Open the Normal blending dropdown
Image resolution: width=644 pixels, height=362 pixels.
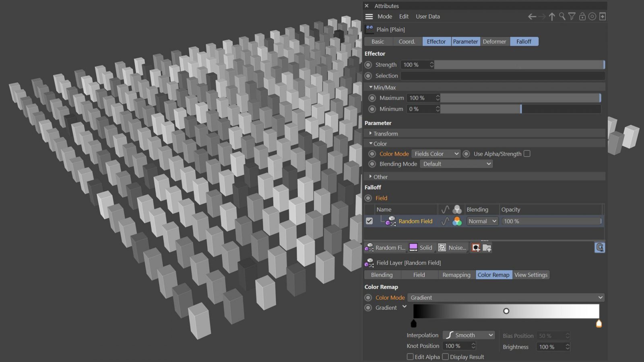(x=482, y=221)
